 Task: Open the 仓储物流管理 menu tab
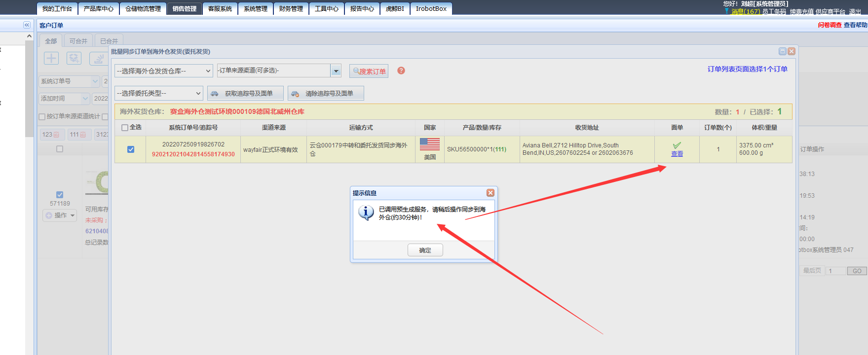[143, 9]
